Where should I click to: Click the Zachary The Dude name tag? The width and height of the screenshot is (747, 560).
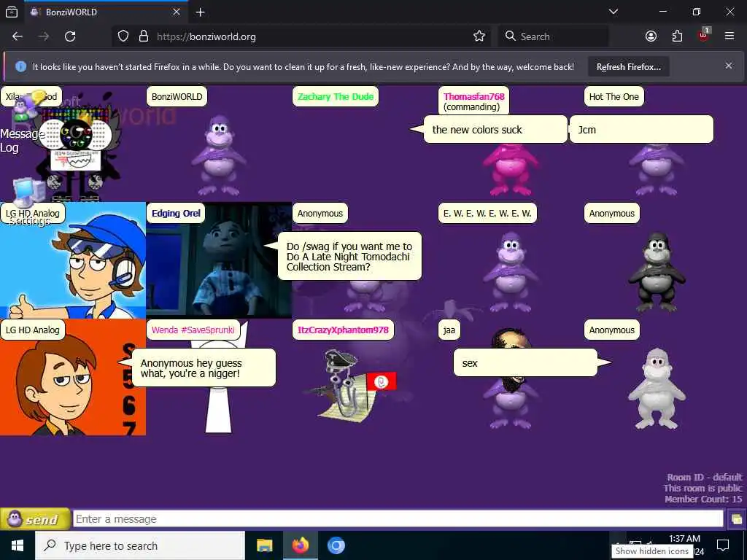pyautogui.click(x=336, y=97)
